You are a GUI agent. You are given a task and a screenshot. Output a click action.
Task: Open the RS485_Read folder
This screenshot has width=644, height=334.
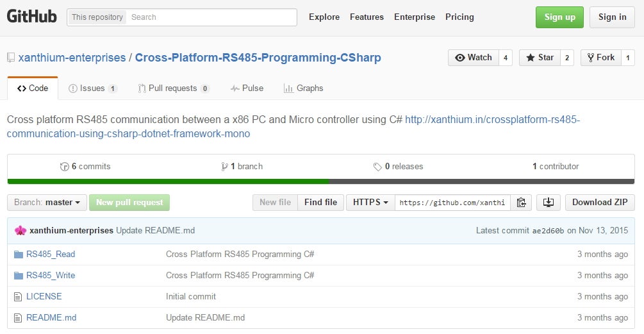click(x=51, y=255)
